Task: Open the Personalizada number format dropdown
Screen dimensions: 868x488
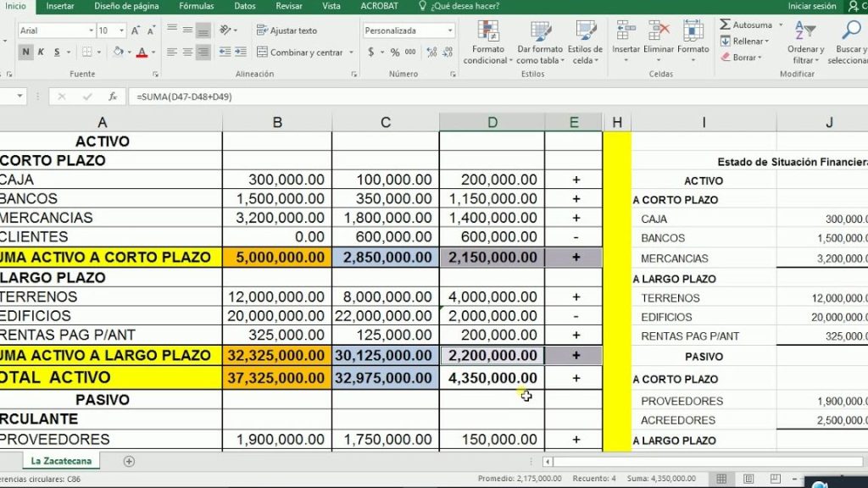Action: click(x=449, y=31)
